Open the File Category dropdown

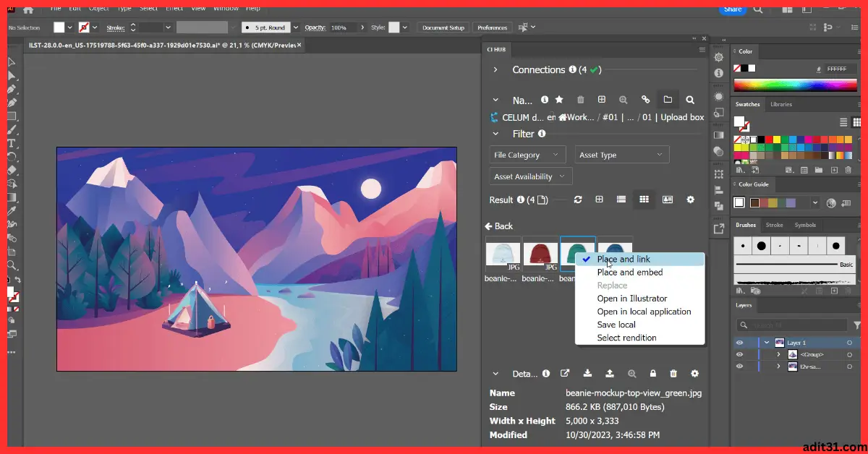[527, 154]
